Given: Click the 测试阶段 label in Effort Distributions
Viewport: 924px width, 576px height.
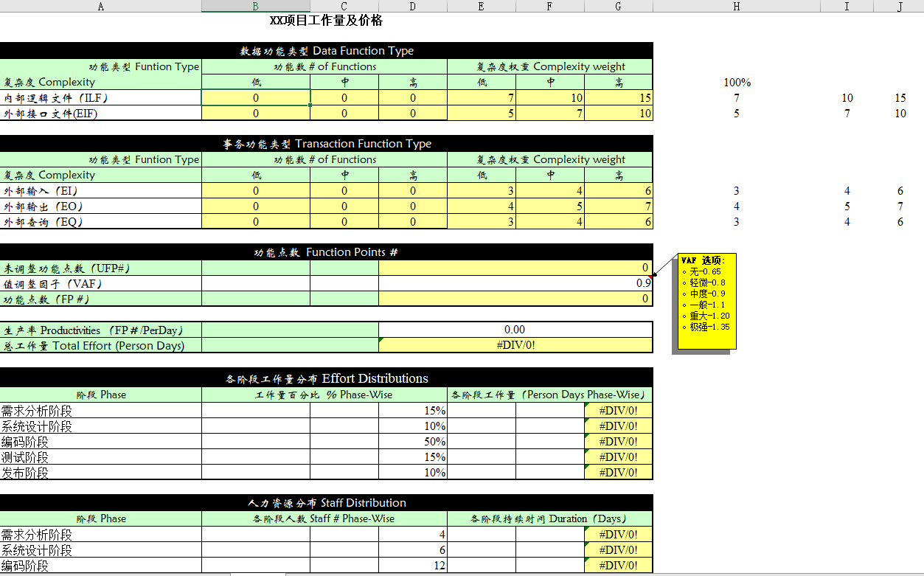Looking at the screenshot, I should click(100, 457).
